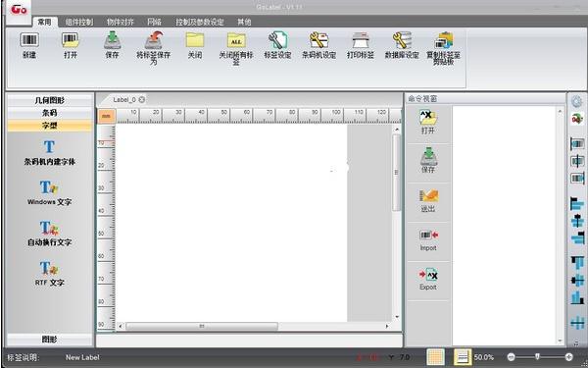The image size is (588, 368).
Task: Close the Label_0 document tab
Action: pos(141,99)
